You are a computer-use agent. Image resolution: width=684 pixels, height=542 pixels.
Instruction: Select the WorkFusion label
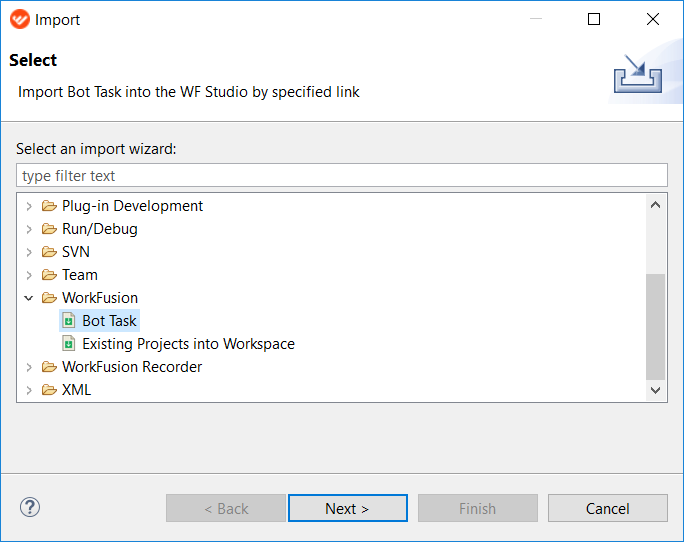tap(100, 298)
